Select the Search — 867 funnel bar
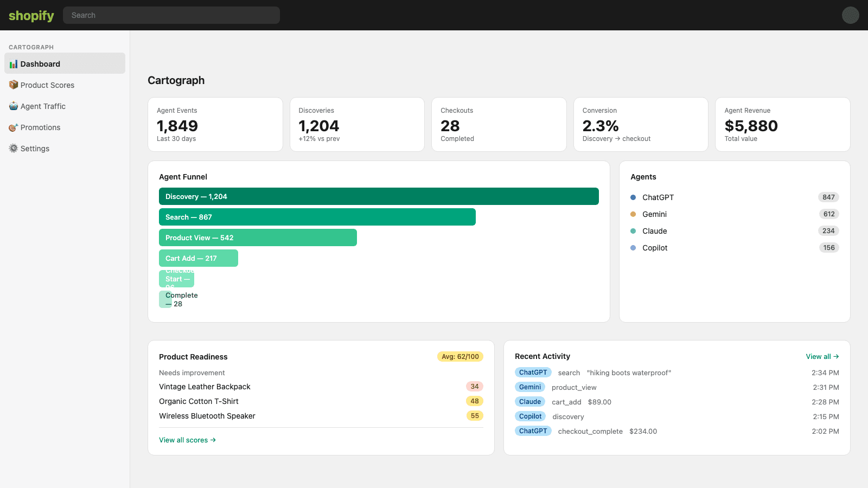Viewport: 868px width, 488px height. tap(317, 217)
